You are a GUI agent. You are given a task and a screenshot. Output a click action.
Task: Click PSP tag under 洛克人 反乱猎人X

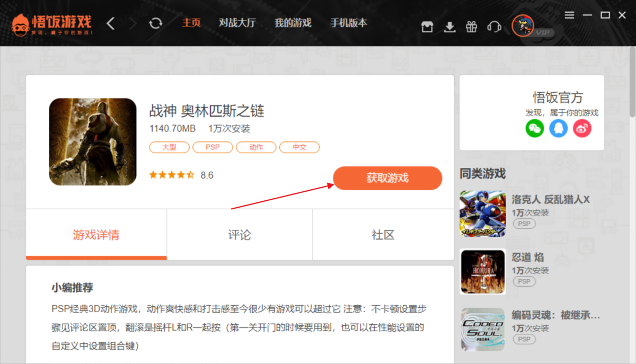[524, 224]
